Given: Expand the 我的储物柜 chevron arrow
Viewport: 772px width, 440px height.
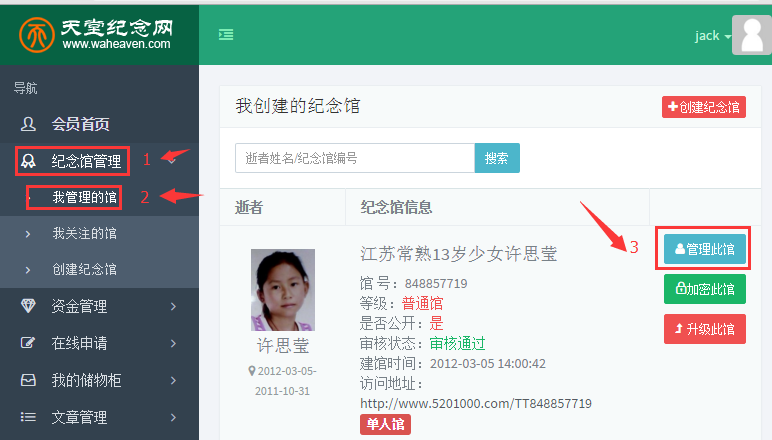Looking at the screenshot, I should point(174,380).
